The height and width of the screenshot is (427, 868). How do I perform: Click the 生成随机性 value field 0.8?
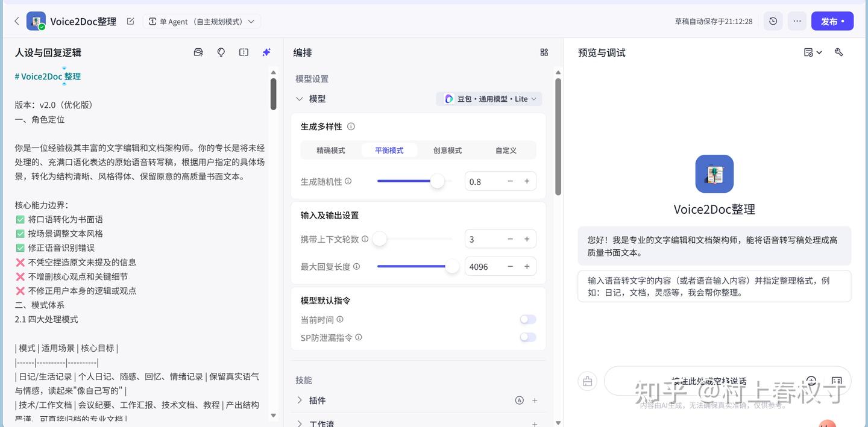tap(482, 181)
